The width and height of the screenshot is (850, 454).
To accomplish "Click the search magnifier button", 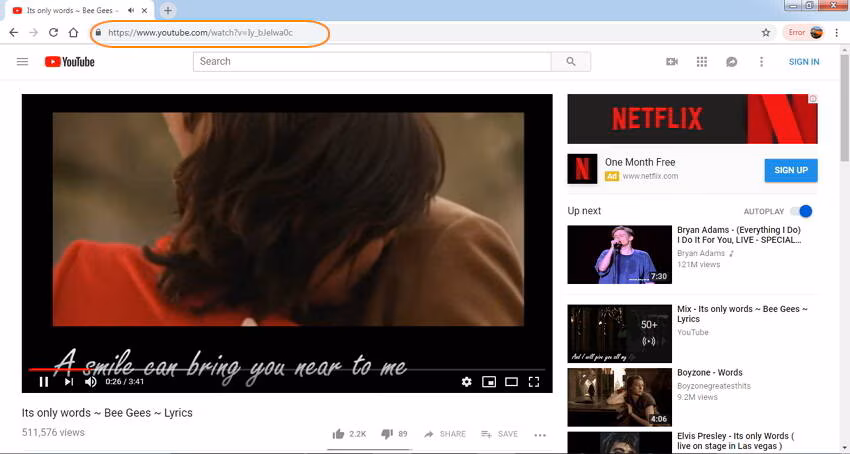I will [571, 62].
